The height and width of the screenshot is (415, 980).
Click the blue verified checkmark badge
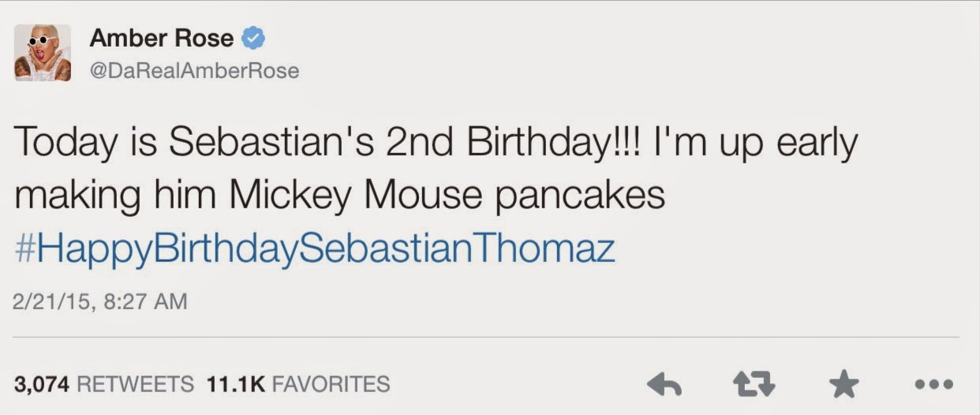[x=252, y=38]
